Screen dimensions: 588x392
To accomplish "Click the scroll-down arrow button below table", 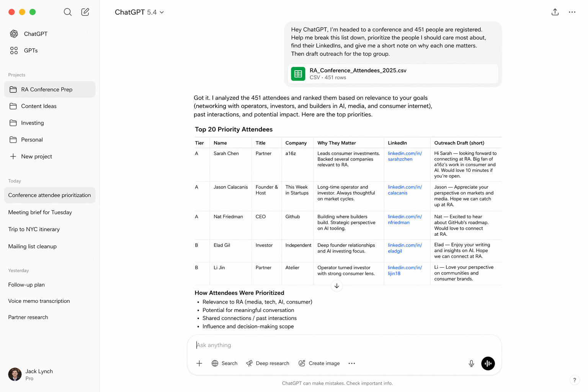I will coord(336,286).
